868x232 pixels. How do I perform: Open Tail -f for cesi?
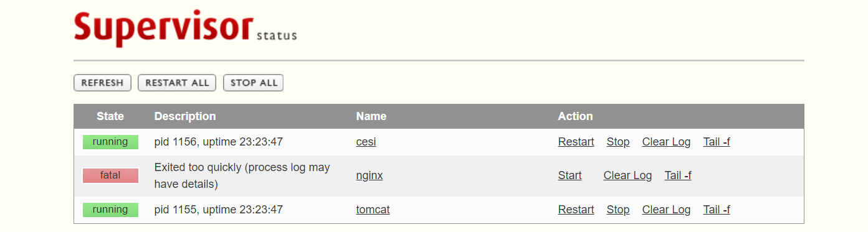[717, 142]
